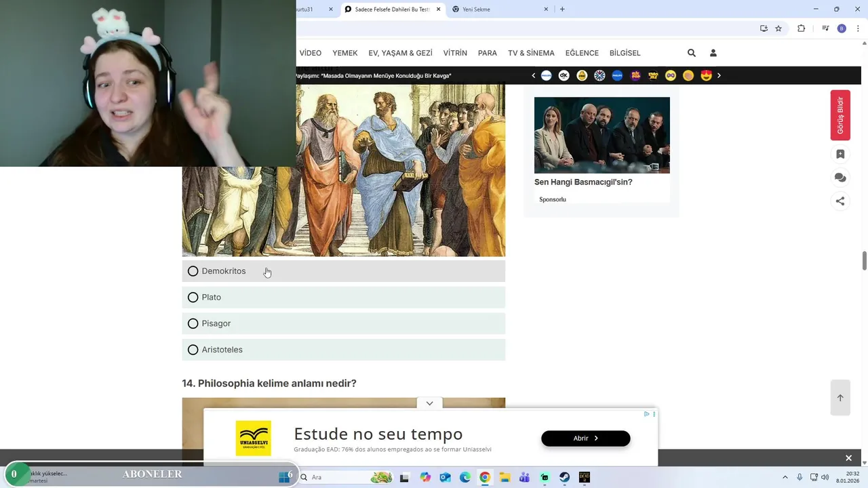
Task: Open Microsoft Teams from the taskbar
Action: coord(524,477)
